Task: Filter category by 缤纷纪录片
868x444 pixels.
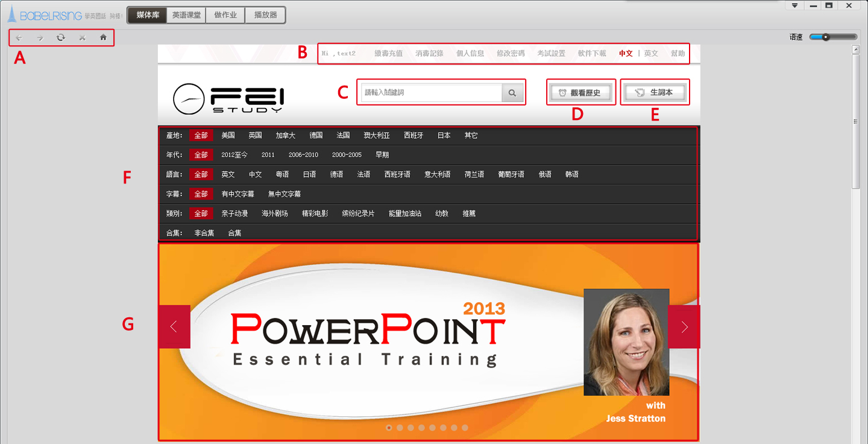Action: (x=359, y=214)
